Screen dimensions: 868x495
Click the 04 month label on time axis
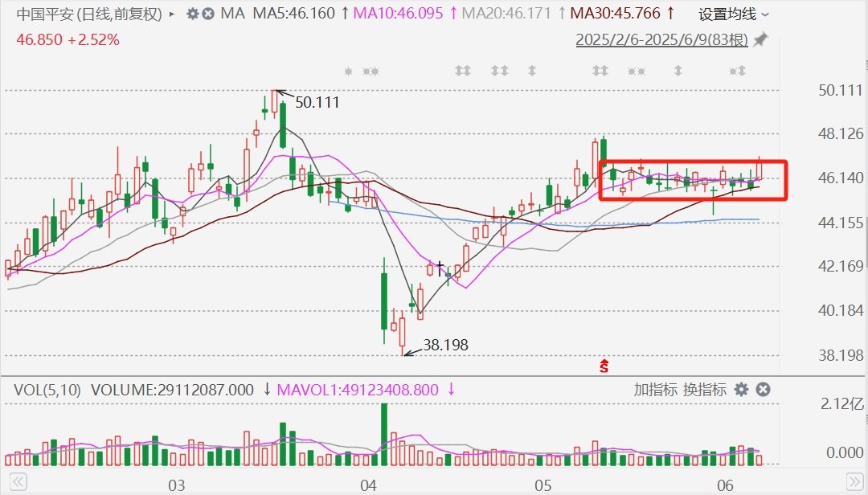368,485
